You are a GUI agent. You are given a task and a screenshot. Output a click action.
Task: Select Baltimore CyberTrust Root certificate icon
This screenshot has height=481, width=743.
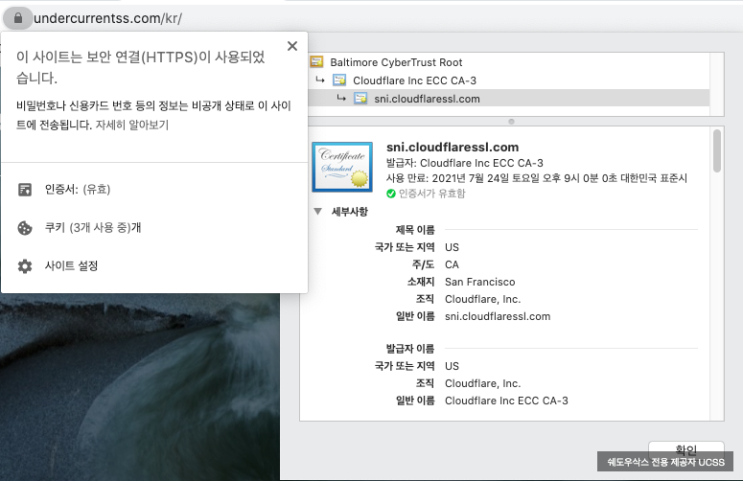click(x=317, y=62)
